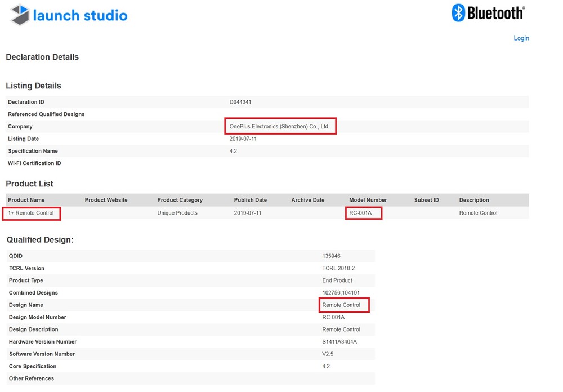
Task: Click the Core Specification value 4.2
Action: tap(325, 366)
